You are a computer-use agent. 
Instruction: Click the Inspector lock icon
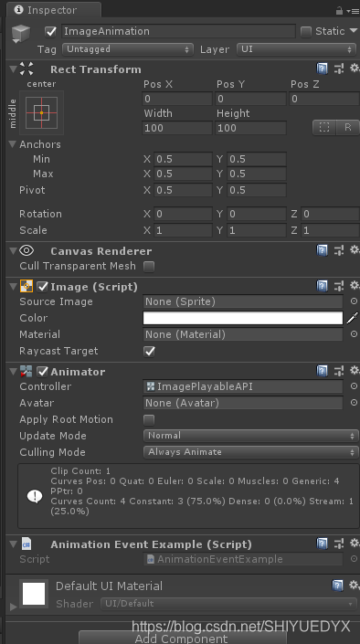pyautogui.click(x=340, y=10)
